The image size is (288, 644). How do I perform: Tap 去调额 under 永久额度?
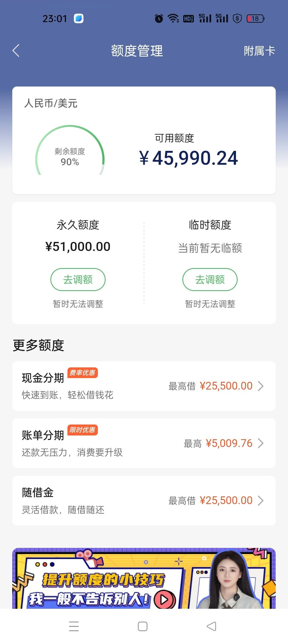click(78, 280)
